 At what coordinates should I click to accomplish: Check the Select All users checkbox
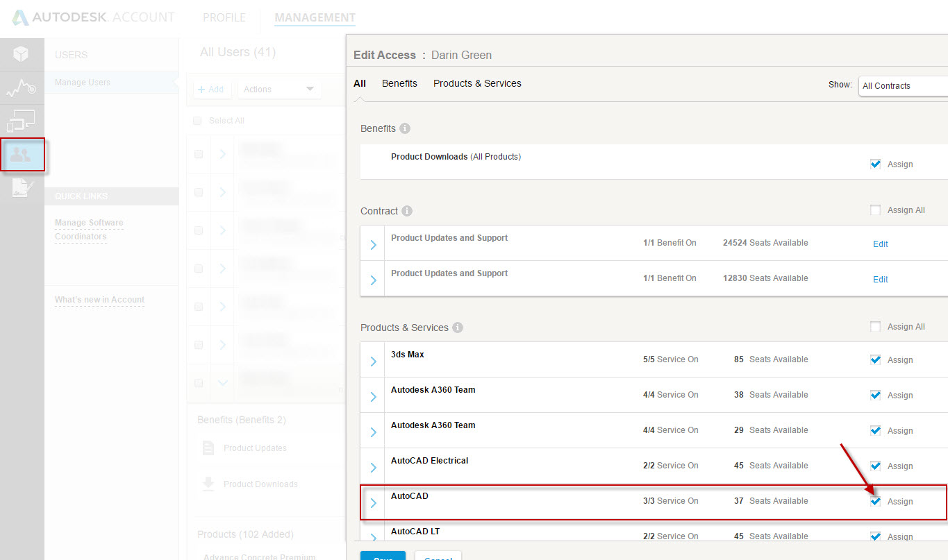point(197,121)
